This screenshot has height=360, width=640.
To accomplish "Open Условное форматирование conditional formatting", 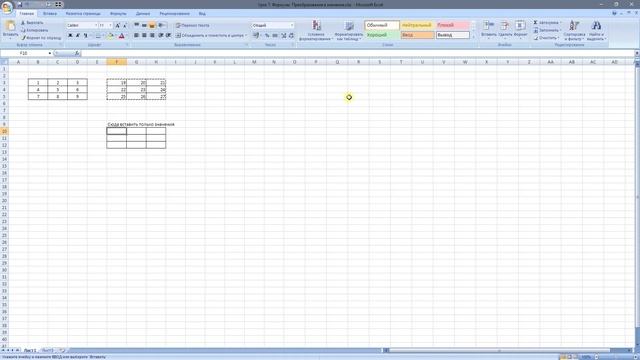I will pos(316,30).
